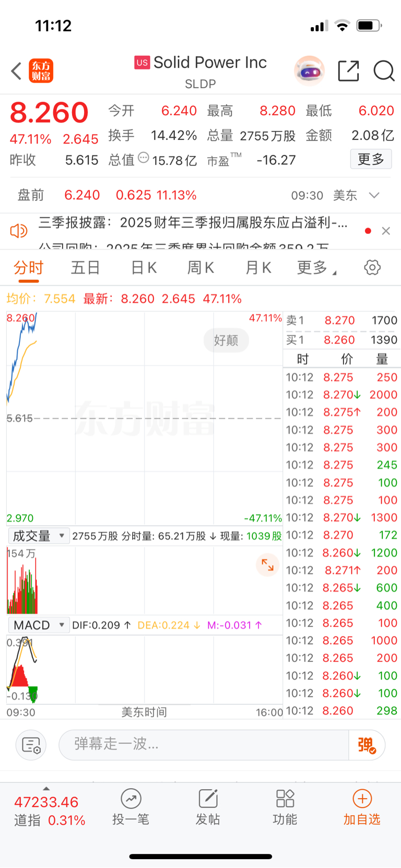The height and width of the screenshot is (868, 401).
Task: Expand the Dow index bar arrow
Action: pyautogui.click(x=46, y=789)
